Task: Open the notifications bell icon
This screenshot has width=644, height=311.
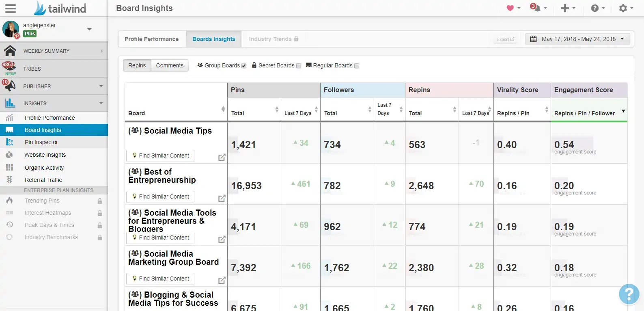Action: (x=536, y=8)
